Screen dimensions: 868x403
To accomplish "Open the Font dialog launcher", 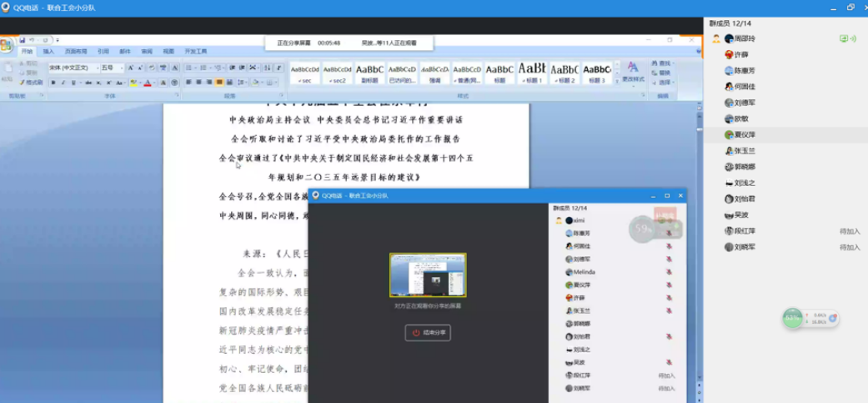I will [177, 94].
